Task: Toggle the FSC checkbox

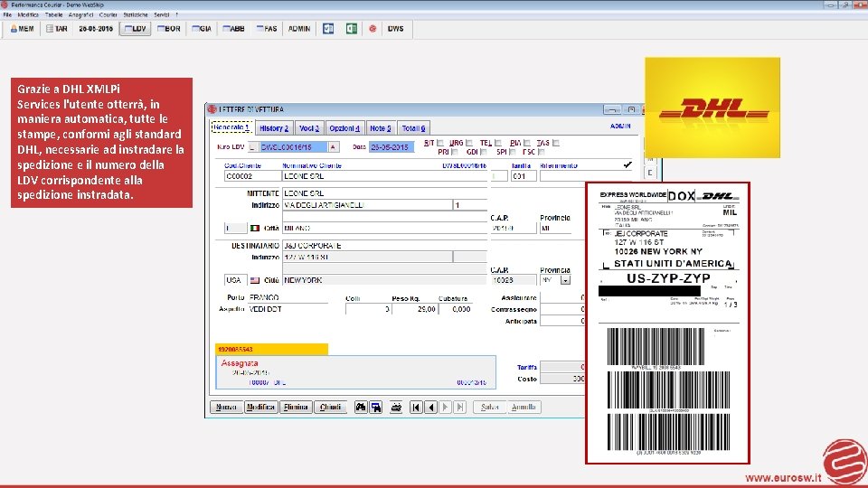Action: click(x=541, y=152)
